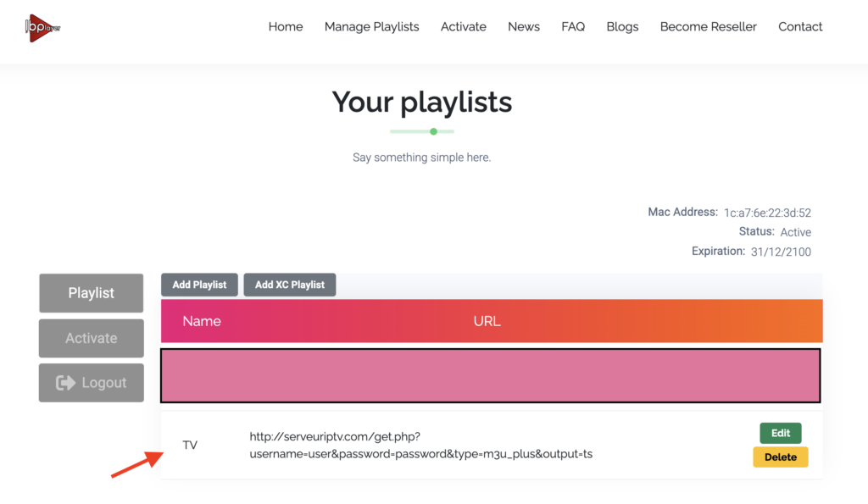
Task: Click the TV playlist URL text
Action: click(420, 446)
